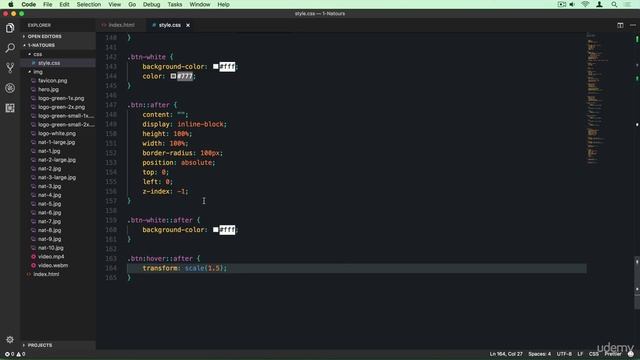640x360 pixels.
Task: Open nat-1-large.jpg file
Action: 58,142
